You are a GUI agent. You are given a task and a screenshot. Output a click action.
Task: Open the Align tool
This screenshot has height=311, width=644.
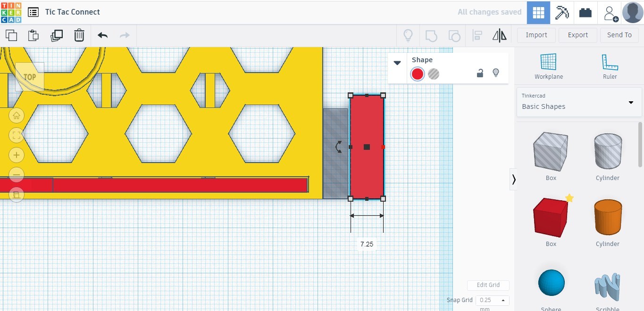point(477,35)
